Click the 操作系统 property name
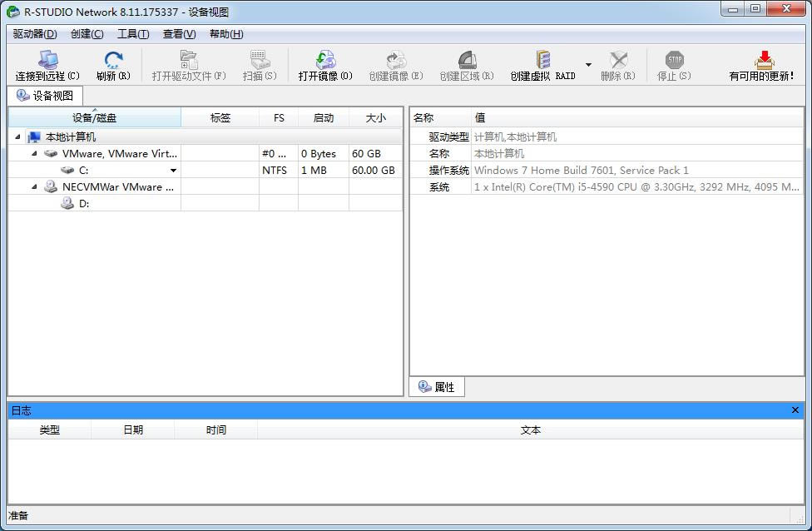Image resolution: width=812 pixels, height=531 pixels. (448, 170)
